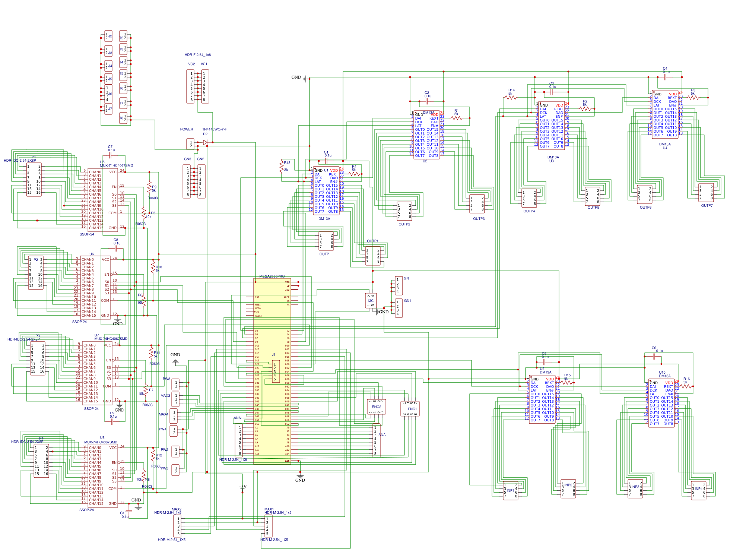Click the R16 5k resistor symbol

(686, 386)
